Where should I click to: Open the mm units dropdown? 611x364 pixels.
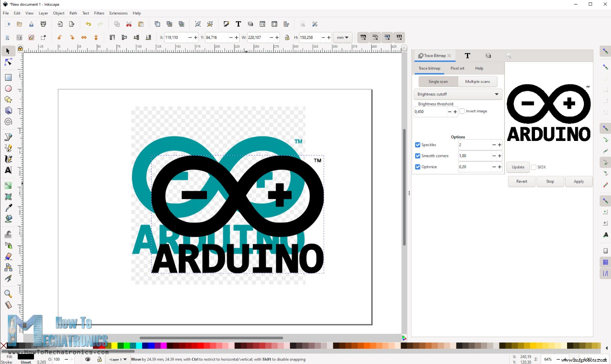tap(342, 37)
